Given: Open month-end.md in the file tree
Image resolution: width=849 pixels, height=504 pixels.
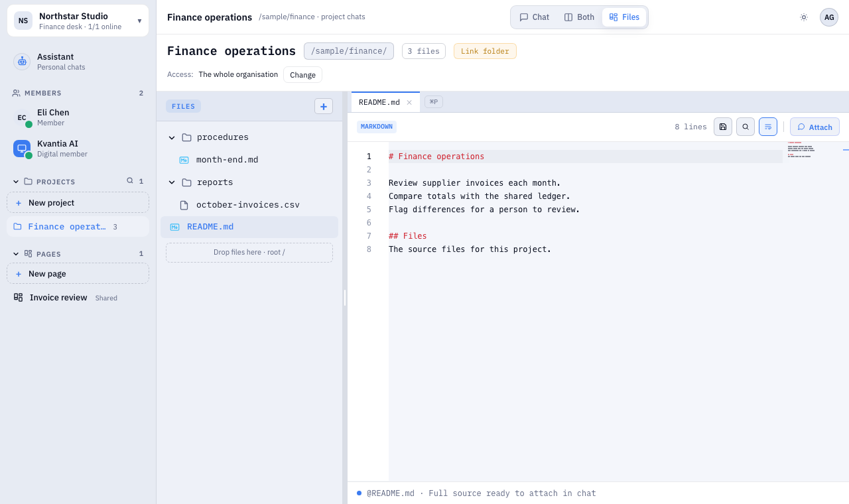Looking at the screenshot, I should click(x=249, y=160).
